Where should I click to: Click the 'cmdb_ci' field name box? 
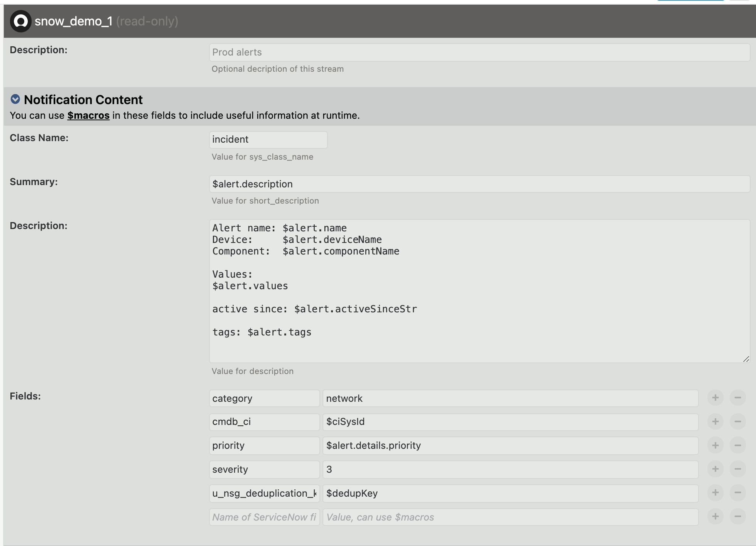[264, 422]
